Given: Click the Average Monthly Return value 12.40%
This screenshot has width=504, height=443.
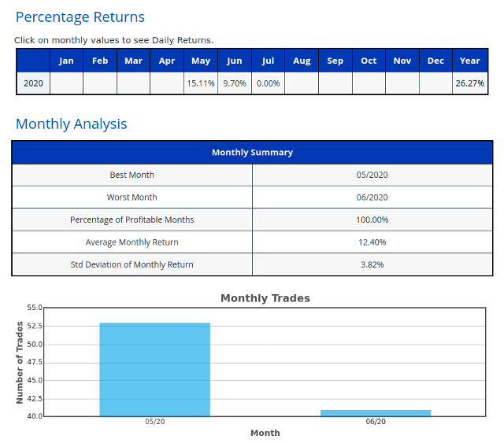Looking at the screenshot, I should pos(372,242).
